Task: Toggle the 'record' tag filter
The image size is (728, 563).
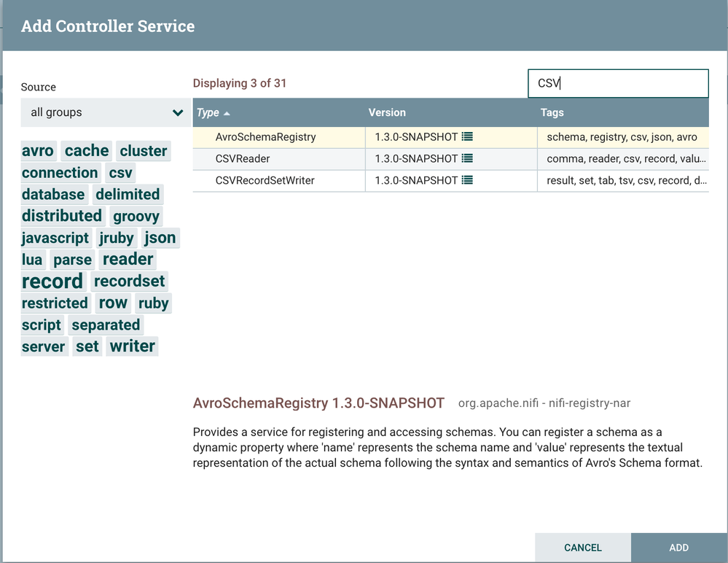Action: click(52, 281)
